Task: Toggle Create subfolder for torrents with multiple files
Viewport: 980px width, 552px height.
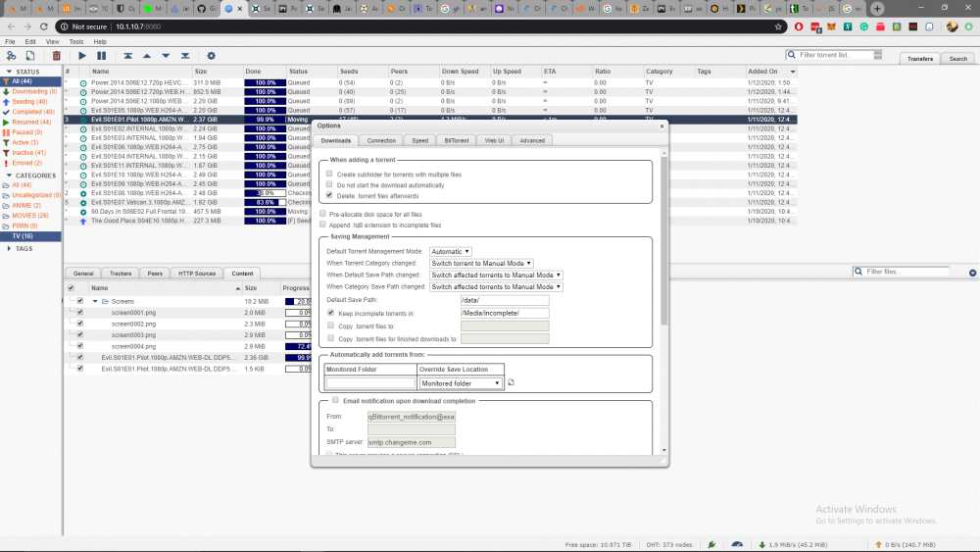Action: 329,174
